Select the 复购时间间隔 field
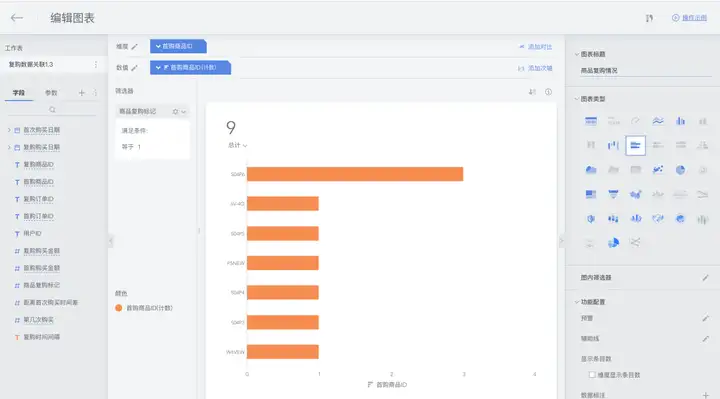The height and width of the screenshot is (399, 720). 42,337
